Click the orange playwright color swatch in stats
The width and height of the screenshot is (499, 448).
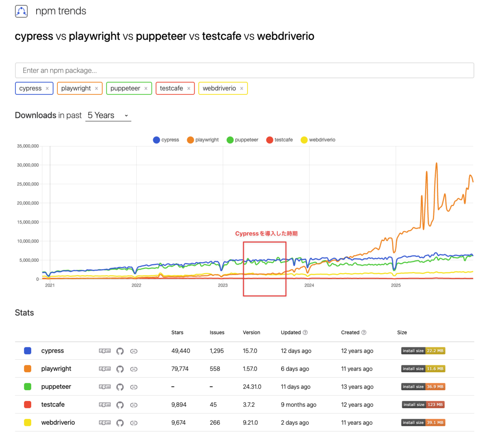click(28, 369)
